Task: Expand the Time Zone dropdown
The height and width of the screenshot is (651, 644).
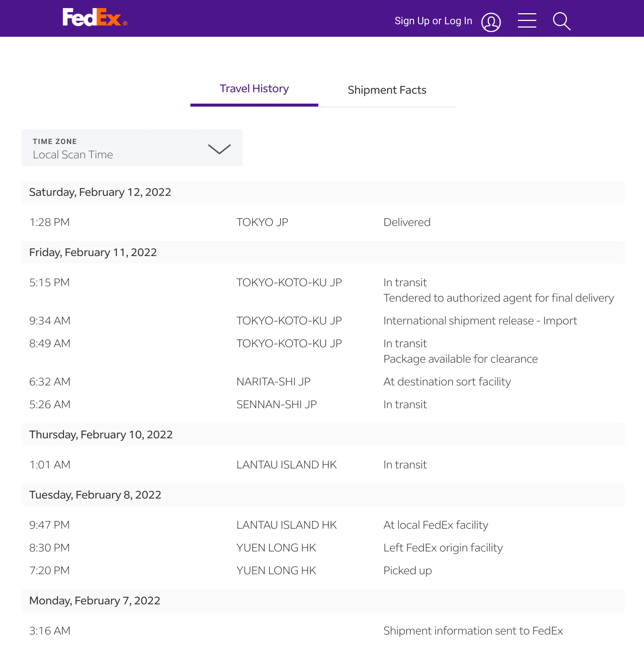Action: pos(132,148)
